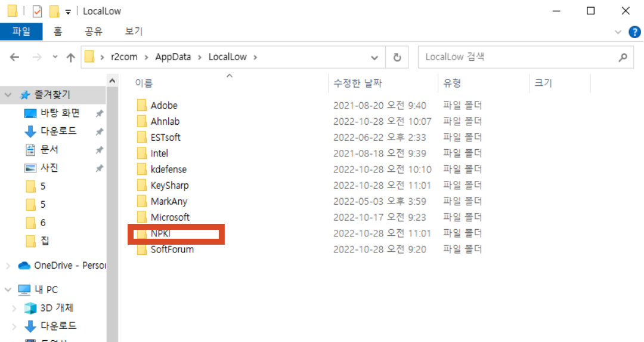Screen dimensions: 644x342
Task: Open 바탕 화면 in navigation pane
Action: click(60, 113)
